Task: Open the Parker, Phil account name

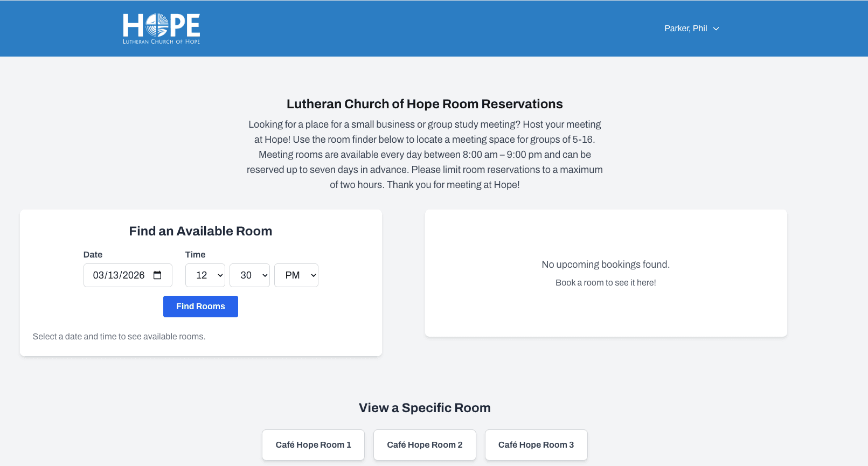Action: [685, 29]
